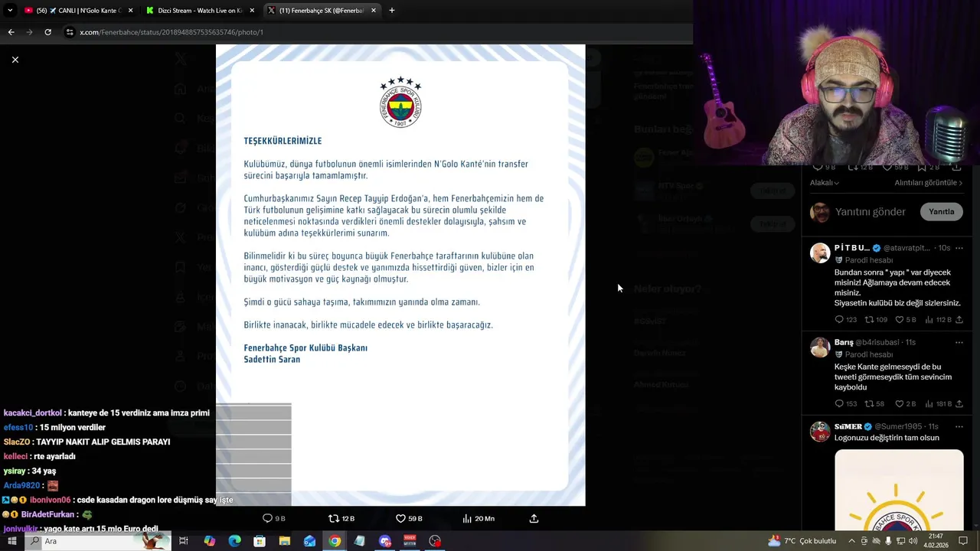Open the weather widget 7°C Çok bulutlu
This screenshot has height=551, width=980.
click(x=802, y=541)
